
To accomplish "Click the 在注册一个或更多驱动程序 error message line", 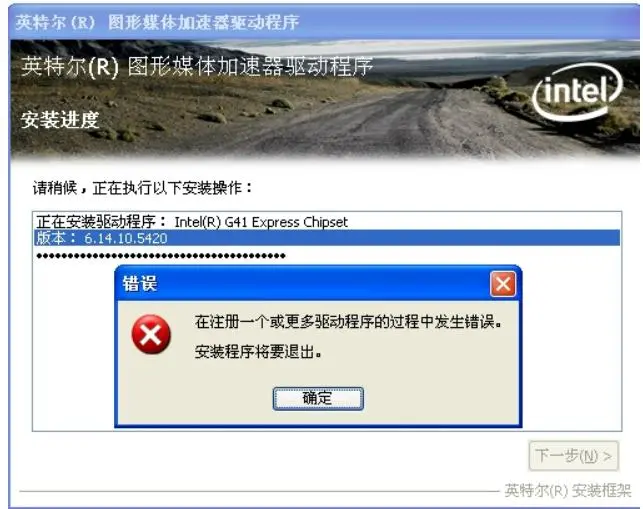I will 349,322.
